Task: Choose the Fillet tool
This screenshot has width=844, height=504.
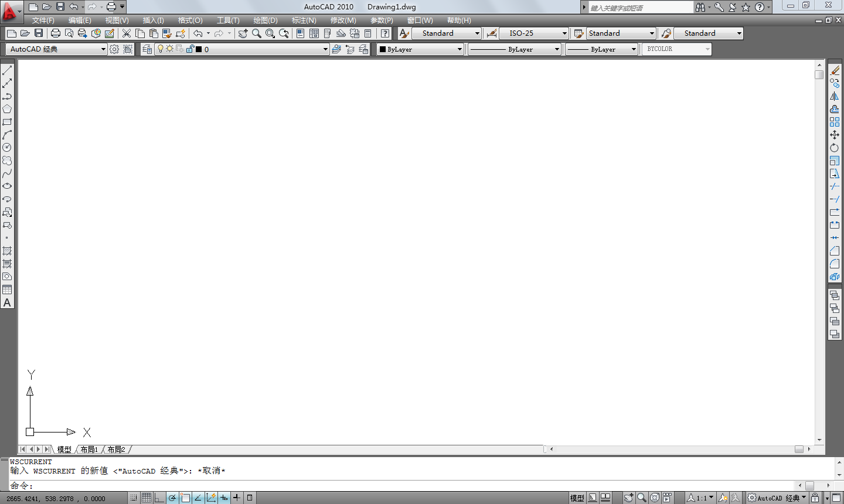Action: [x=835, y=264]
